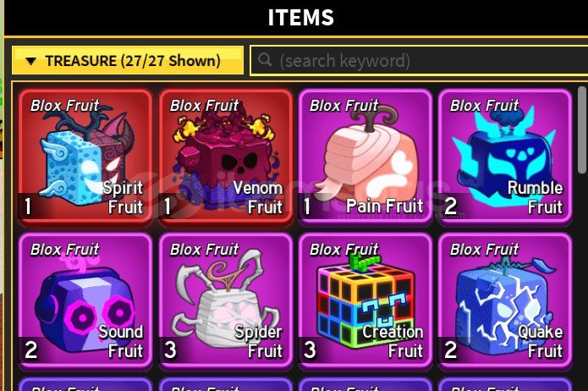Click the Rumble Fruit quantity 2 badge
This screenshot has width=588, height=391.
450,206
